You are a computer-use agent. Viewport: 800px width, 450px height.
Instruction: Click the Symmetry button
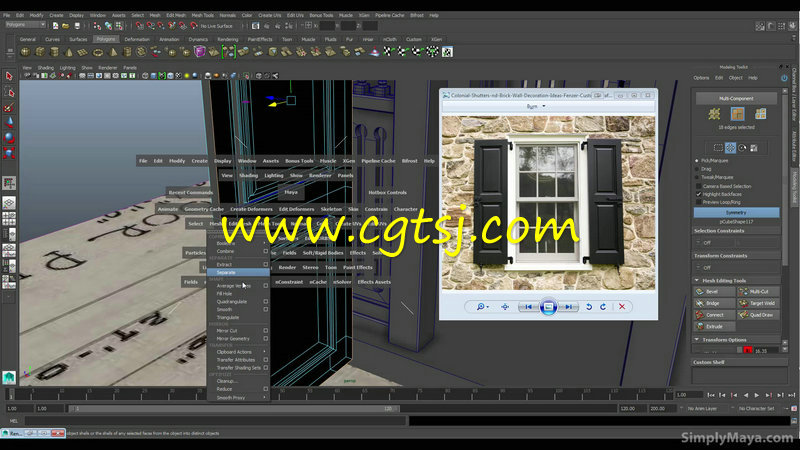tap(736, 212)
